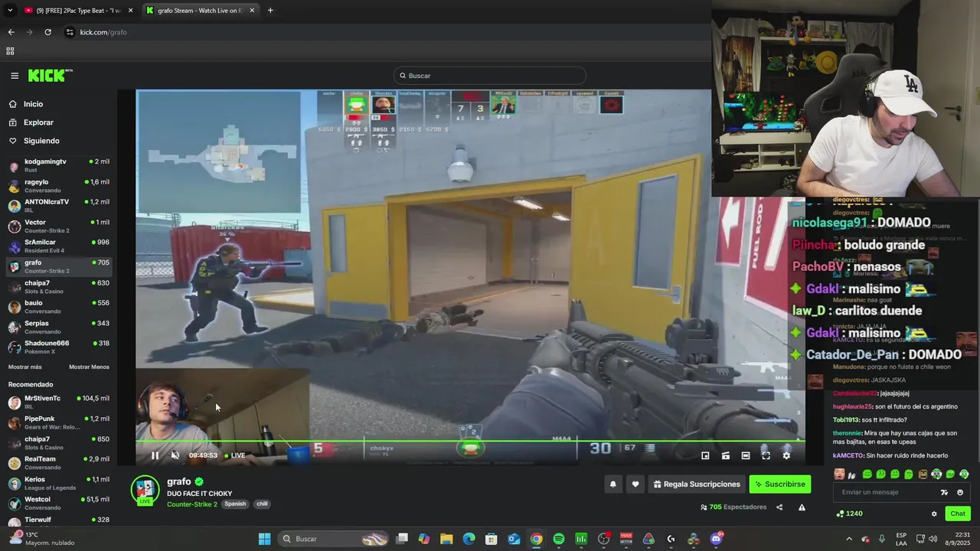Open recommended Kerios channel
The width and height of the screenshot is (980, 551).
point(58,483)
